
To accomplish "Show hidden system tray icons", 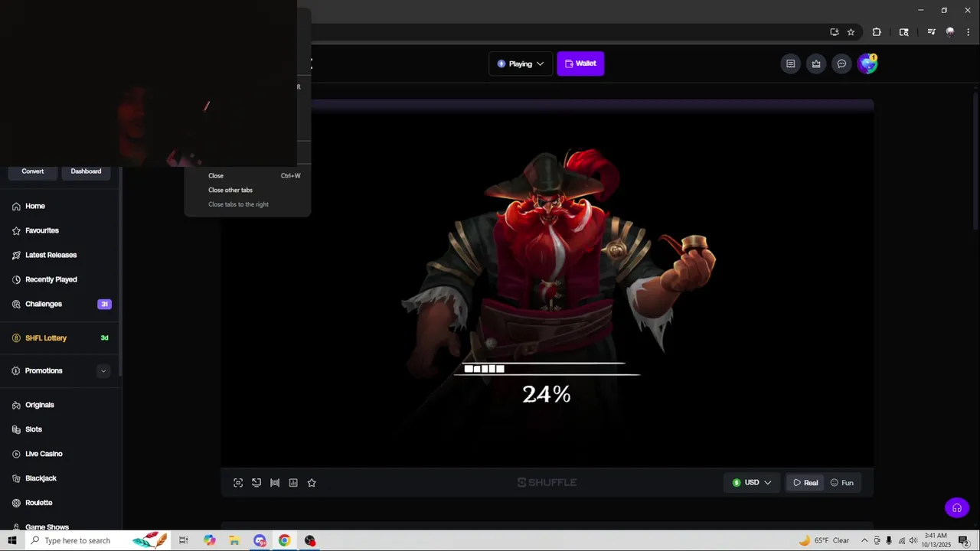I will pyautogui.click(x=864, y=540).
